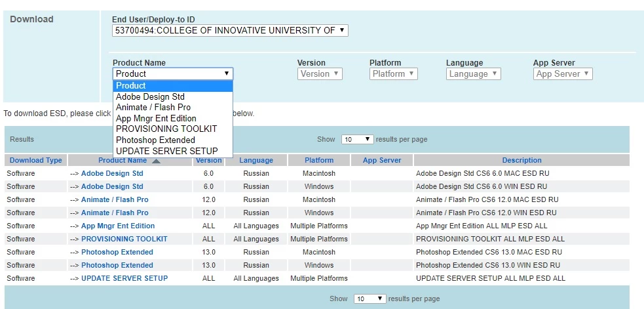The height and width of the screenshot is (309, 644).
Task: Click description 'Adobe Design Std CS6 6.0 WIN ESD RU'
Action: [x=482, y=186]
